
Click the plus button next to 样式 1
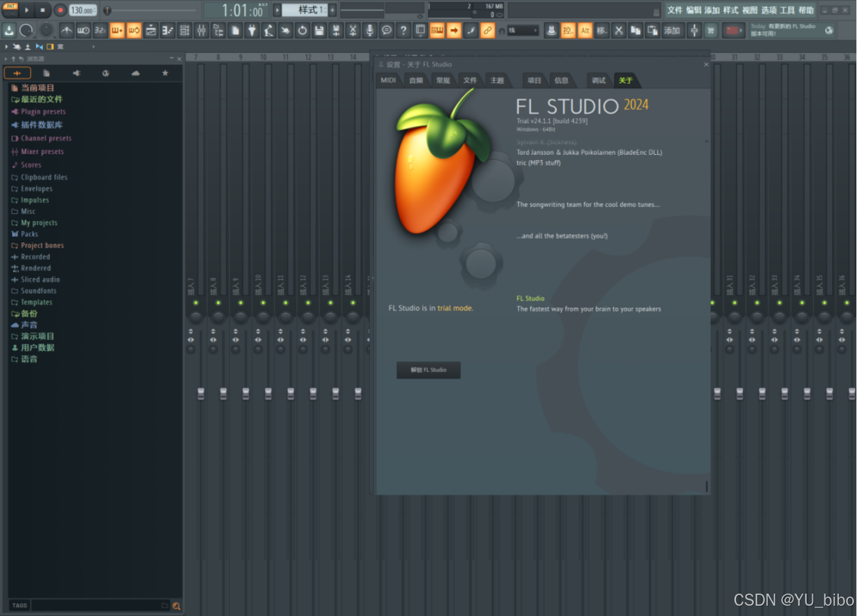click(332, 10)
